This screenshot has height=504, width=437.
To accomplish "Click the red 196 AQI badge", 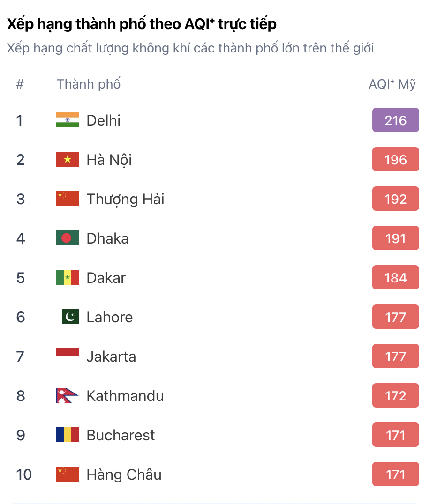I will 395,159.
